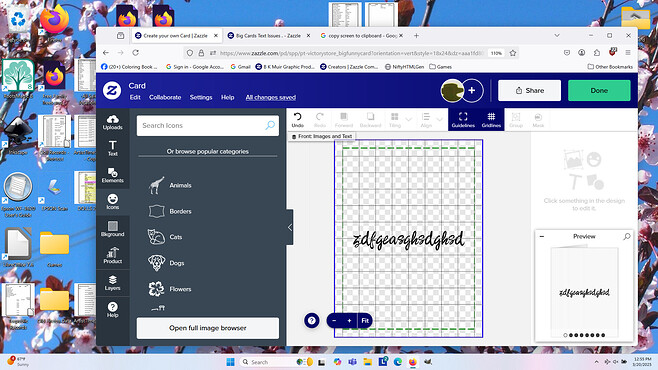Viewport: 658px width, 370px height.
Task: Click the Undo button in the toolbar
Action: pyautogui.click(x=298, y=120)
